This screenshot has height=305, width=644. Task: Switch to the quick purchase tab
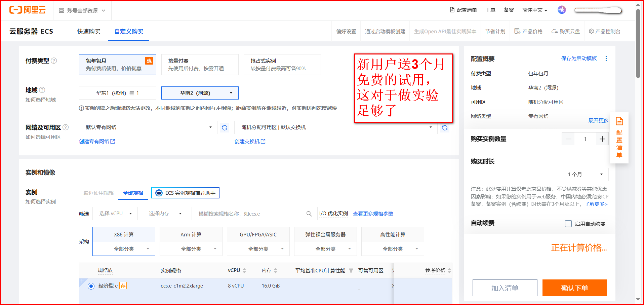(89, 31)
